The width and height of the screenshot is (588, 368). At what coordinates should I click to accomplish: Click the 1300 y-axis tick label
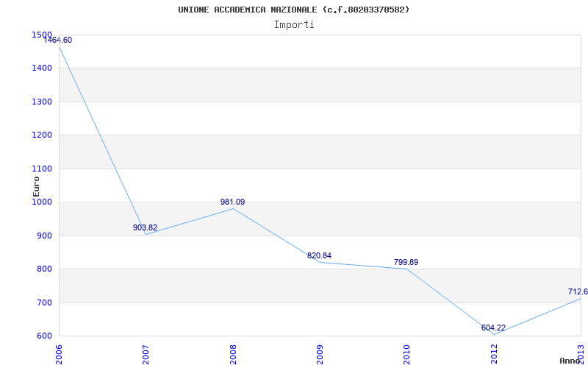42,102
